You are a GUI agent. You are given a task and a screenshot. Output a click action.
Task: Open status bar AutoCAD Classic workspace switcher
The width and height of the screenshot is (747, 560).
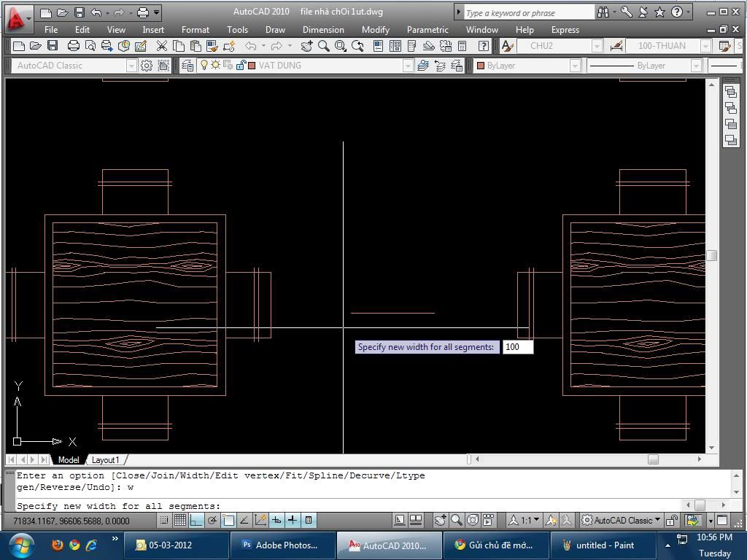(622, 521)
